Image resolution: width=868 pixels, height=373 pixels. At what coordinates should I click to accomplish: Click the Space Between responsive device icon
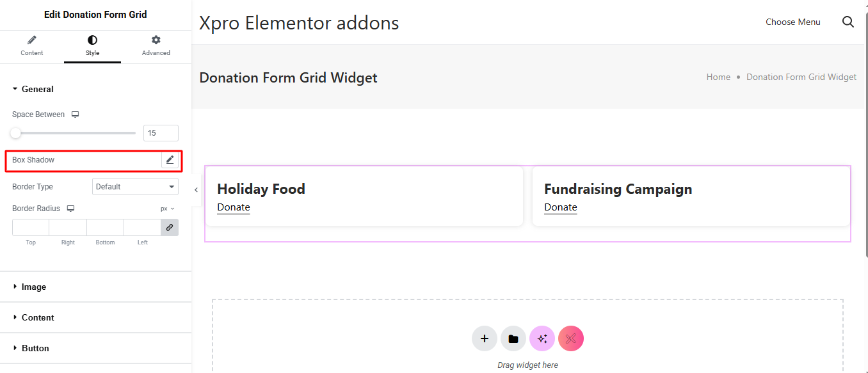pyautogui.click(x=75, y=115)
